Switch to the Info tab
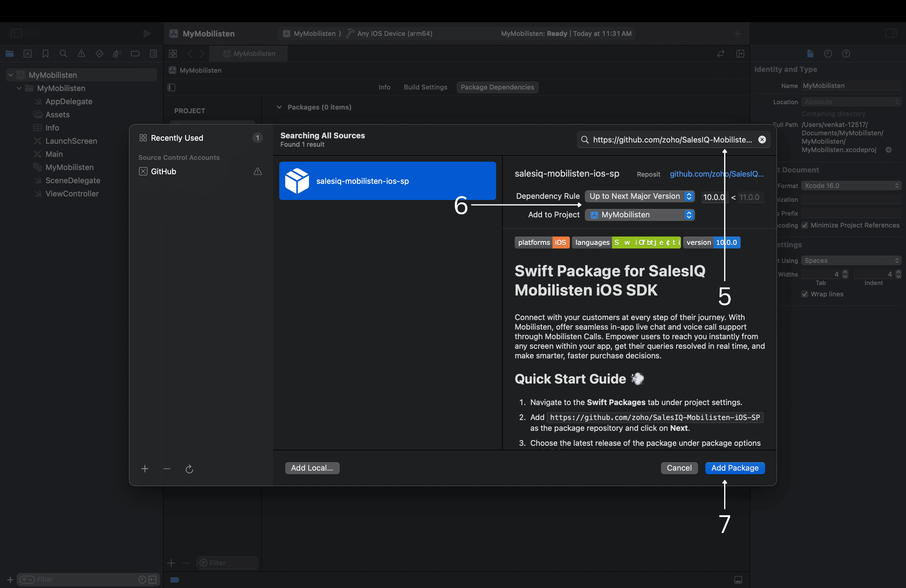The height and width of the screenshot is (588, 906). (384, 87)
